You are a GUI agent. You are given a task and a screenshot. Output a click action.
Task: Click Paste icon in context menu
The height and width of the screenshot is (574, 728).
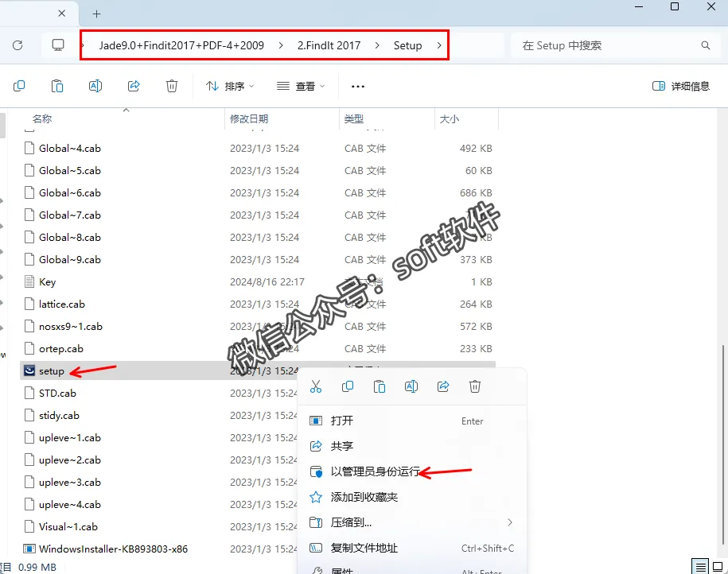point(380,386)
